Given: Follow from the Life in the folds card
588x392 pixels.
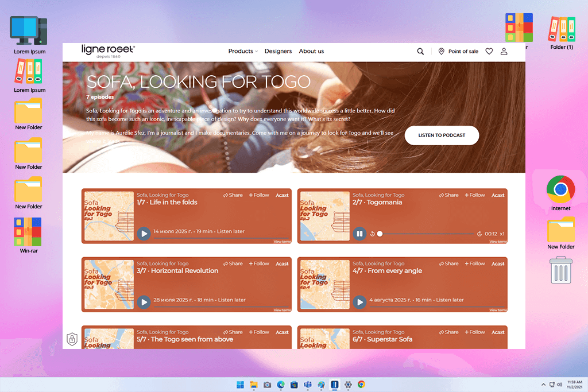Looking at the screenshot, I should point(259,195).
